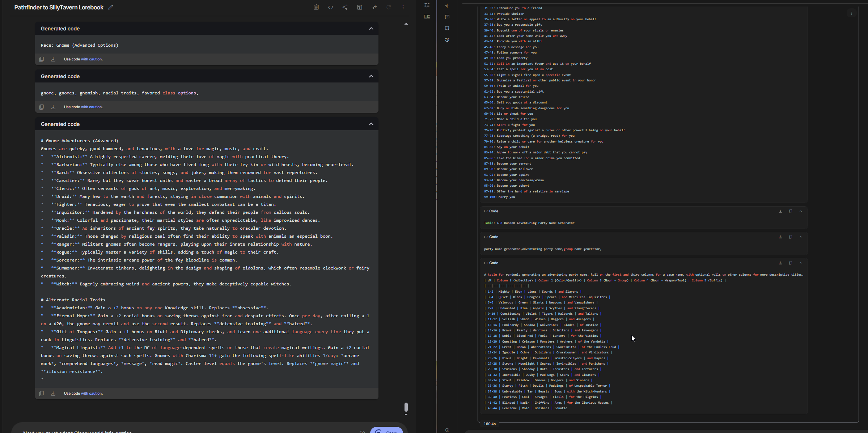Copy the 'party name generator' keywords code block
The width and height of the screenshot is (868, 433).
tap(791, 237)
